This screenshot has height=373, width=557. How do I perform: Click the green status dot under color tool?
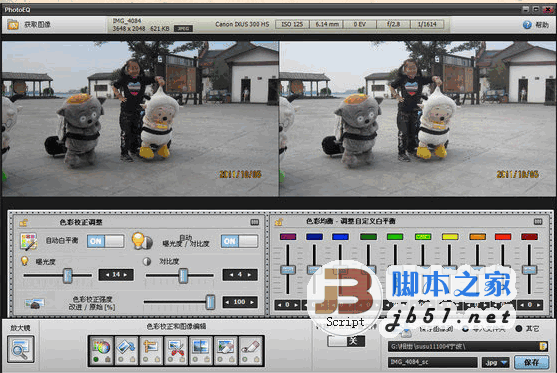coord(96,359)
